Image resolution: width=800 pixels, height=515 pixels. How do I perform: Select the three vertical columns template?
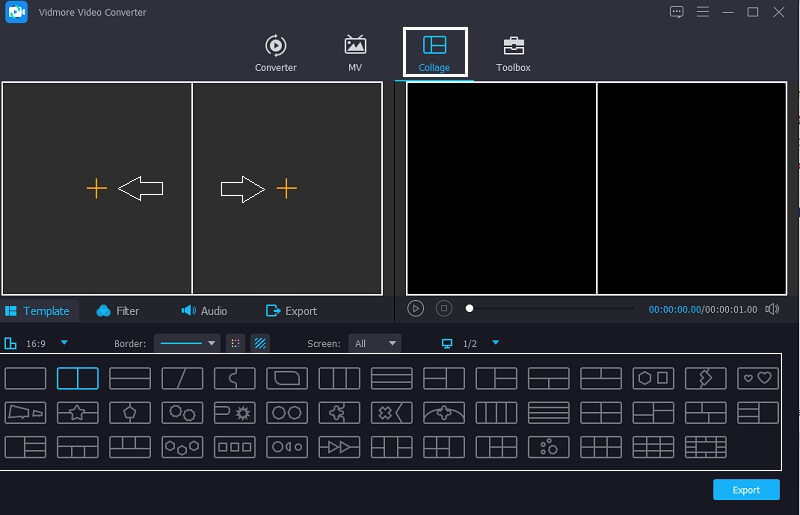click(339, 378)
